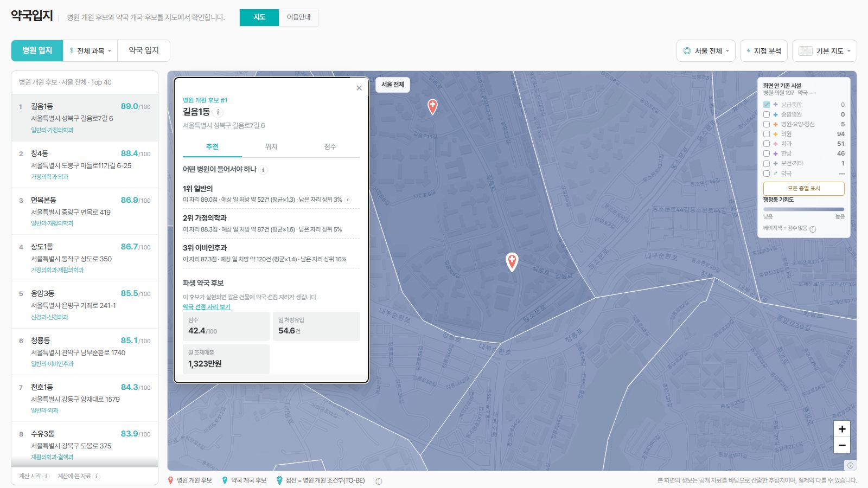Close the 길음동 candidate popup
This screenshot has height=488, width=868.
click(359, 88)
